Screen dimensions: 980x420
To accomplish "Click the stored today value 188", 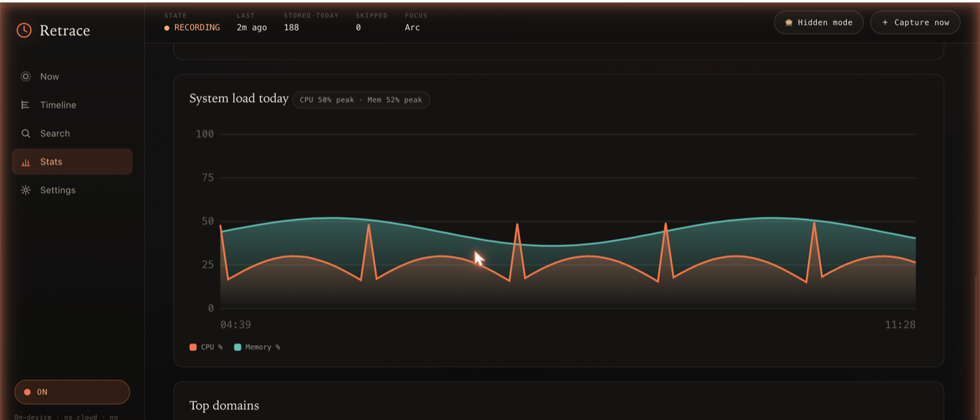I will (x=291, y=28).
